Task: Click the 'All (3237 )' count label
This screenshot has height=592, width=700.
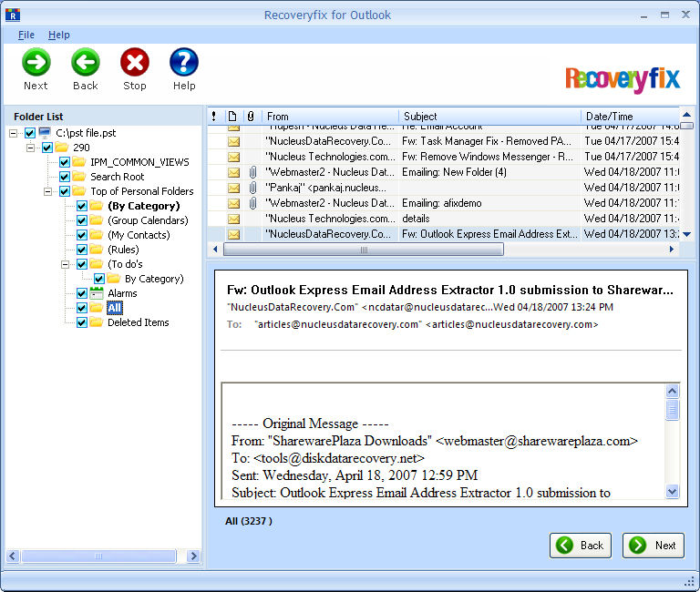Action: click(x=249, y=521)
